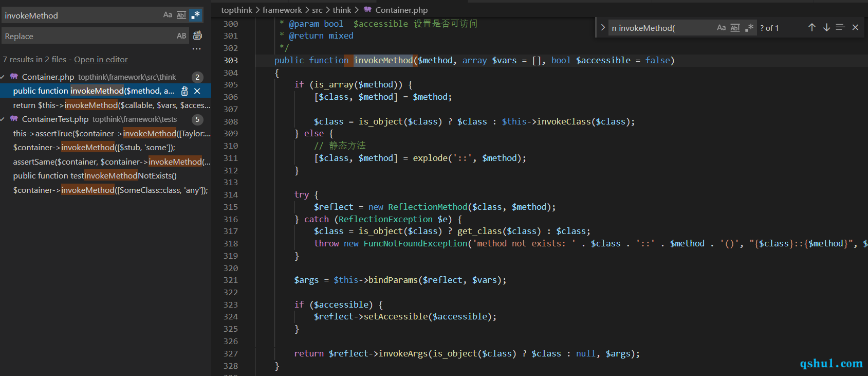Image resolution: width=868 pixels, height=376 pixels.
Task: Toggle regex option in editor find widget
Action: pyautogui.click(x=749, y=28)
